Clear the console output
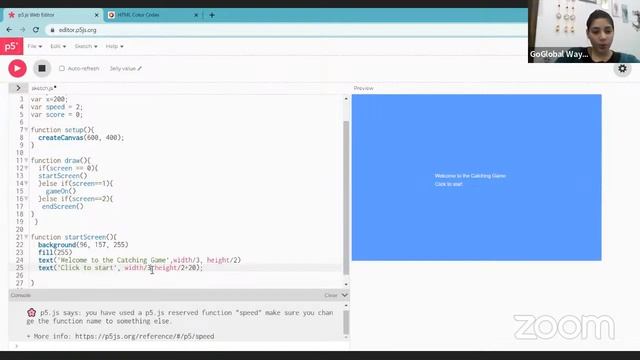This screenshot has height=360, width=640. (331, 295)
